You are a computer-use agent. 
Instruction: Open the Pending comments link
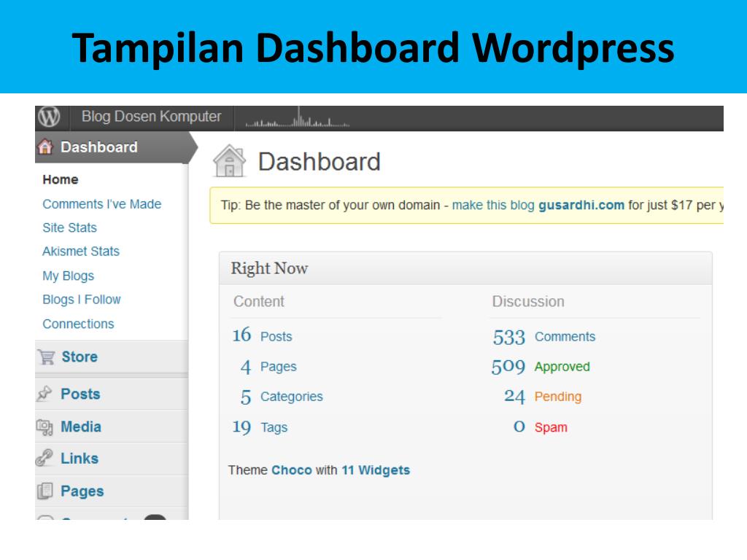point(558,397)
